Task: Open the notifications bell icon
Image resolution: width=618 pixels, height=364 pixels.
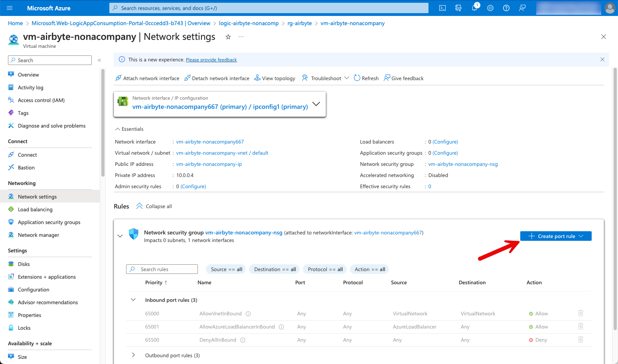Action: (x=474, y=8)
